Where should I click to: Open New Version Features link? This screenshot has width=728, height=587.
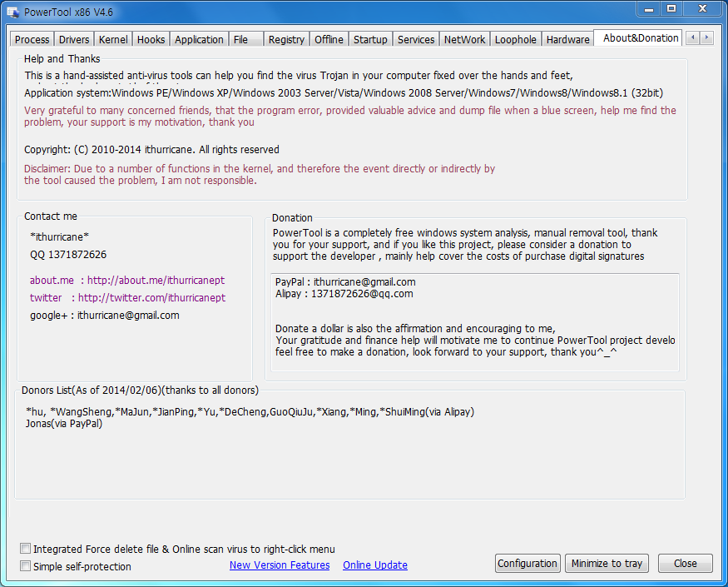(280, 565)
